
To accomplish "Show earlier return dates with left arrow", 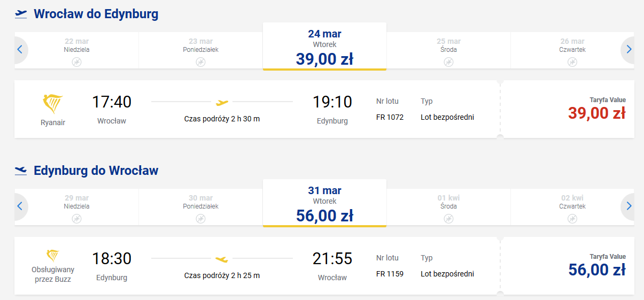I will tap(20, 206).
